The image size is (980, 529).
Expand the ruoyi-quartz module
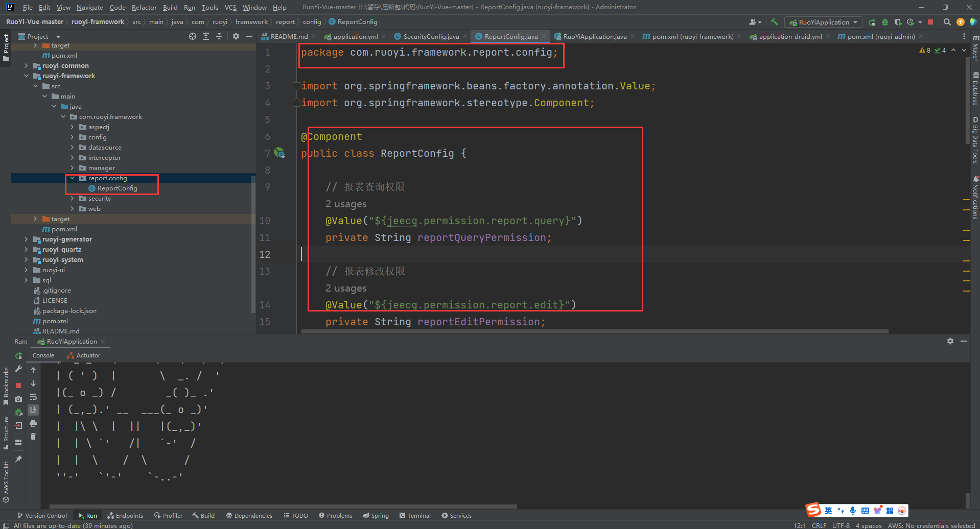pyautogui.click(x=26, y=249)
